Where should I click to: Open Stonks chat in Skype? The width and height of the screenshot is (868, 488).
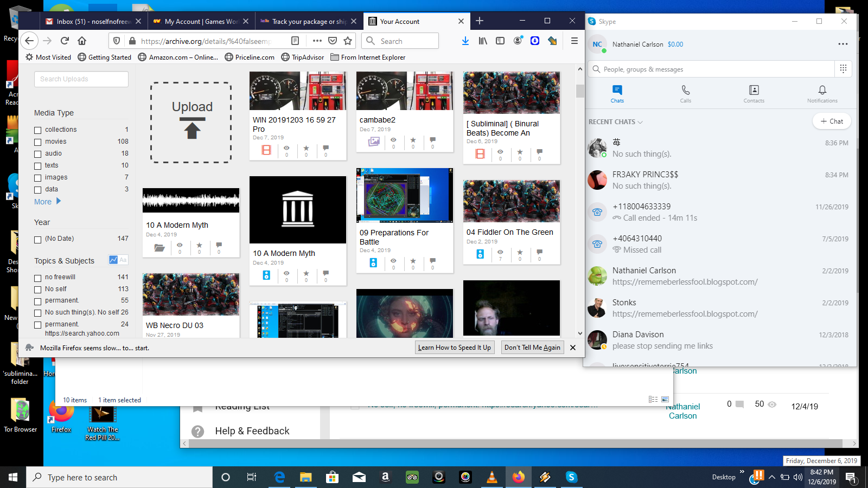coord(720,308)
